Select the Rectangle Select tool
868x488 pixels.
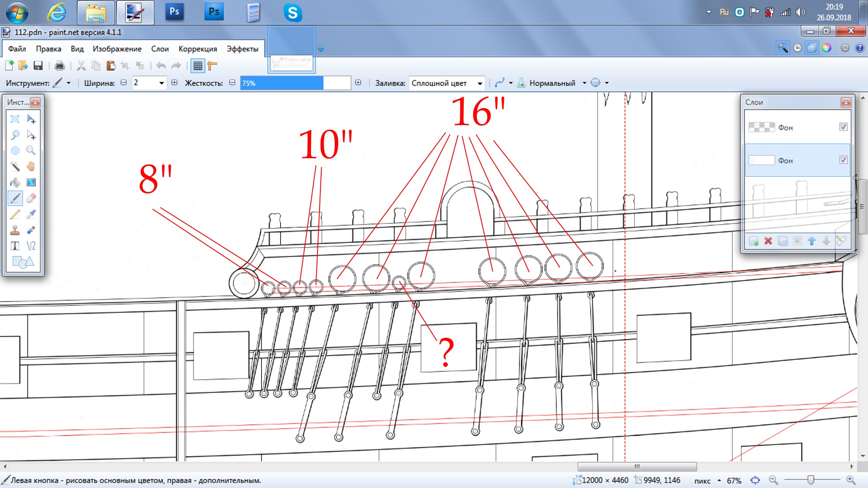pos(15,119)
